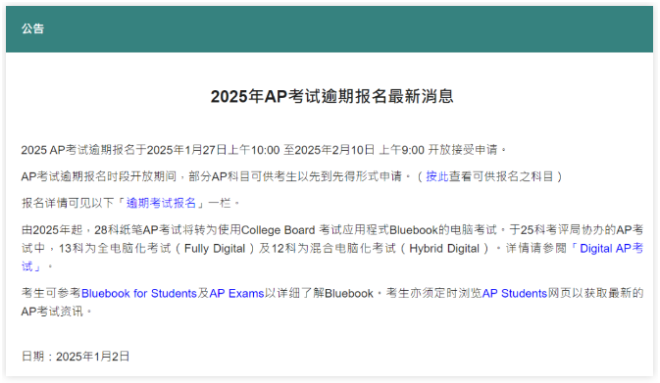
Task: Click the text Hybrid Digital
Action: click(x=444, y=249)
